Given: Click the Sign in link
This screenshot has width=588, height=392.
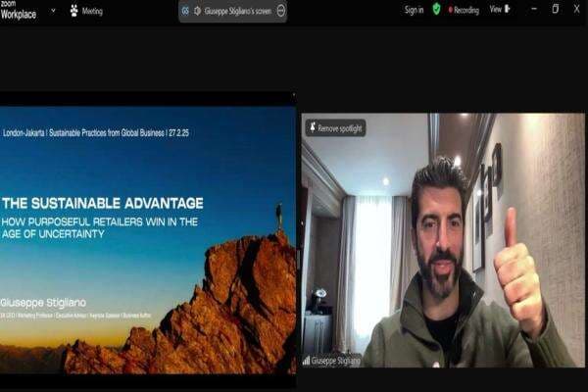Looking at the screenshot, I should [414, 10].
